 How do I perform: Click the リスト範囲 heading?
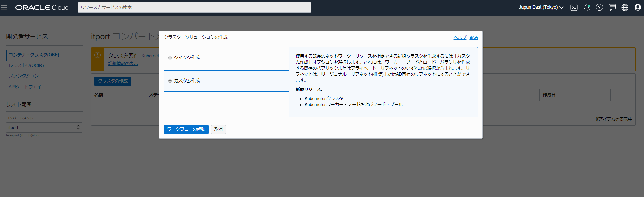tap(19, 105)
